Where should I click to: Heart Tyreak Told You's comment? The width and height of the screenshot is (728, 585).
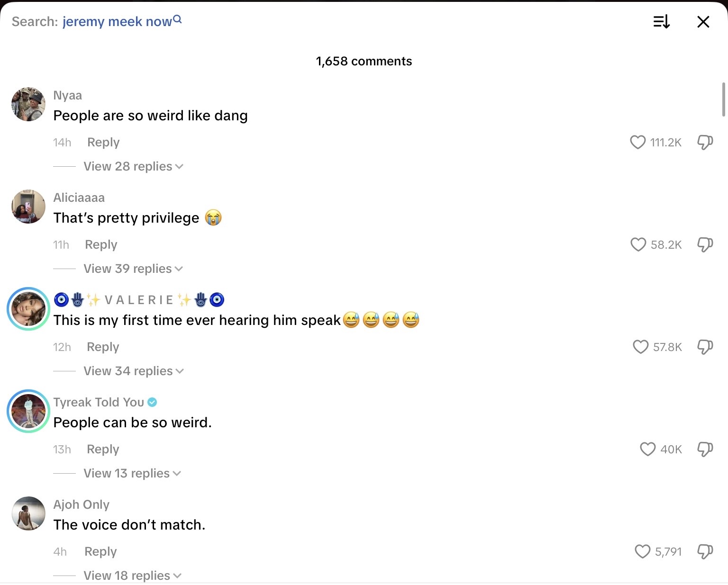coord(647,449)
